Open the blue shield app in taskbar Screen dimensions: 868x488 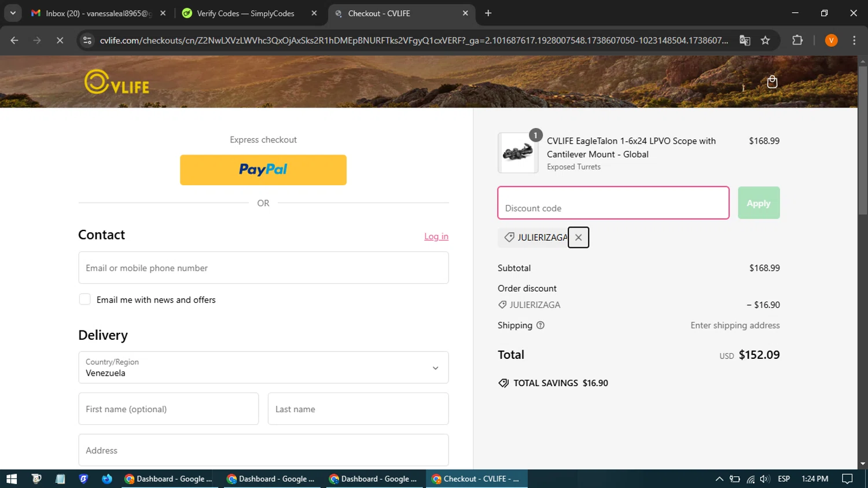[x=83, y=479]
